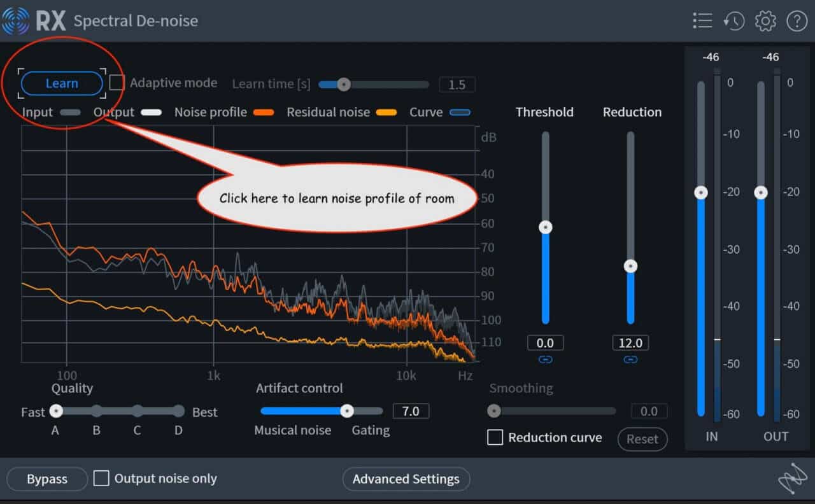The image size is (815, 504).
Task: Click the Residual noise yellow swatch
Action: [386, 113]
